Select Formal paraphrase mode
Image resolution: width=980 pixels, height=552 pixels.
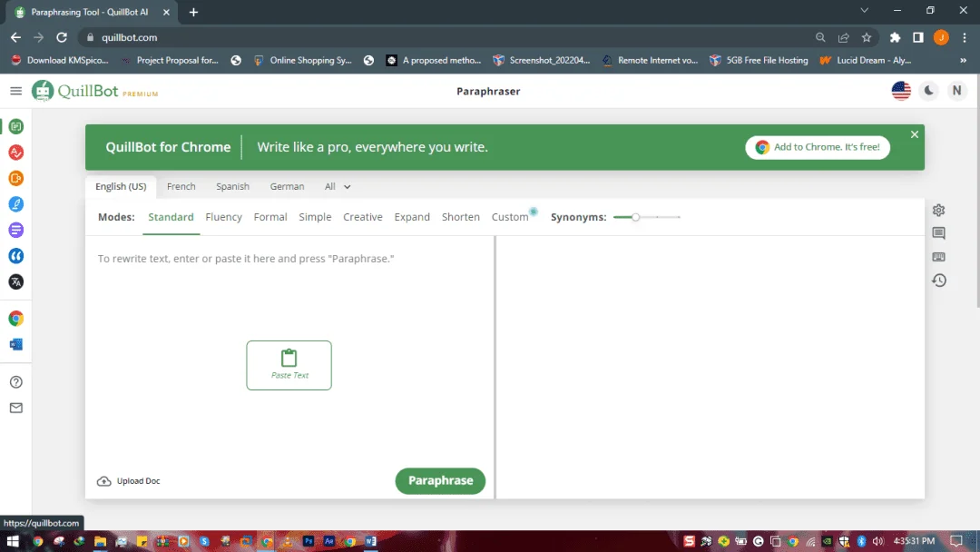270,217
